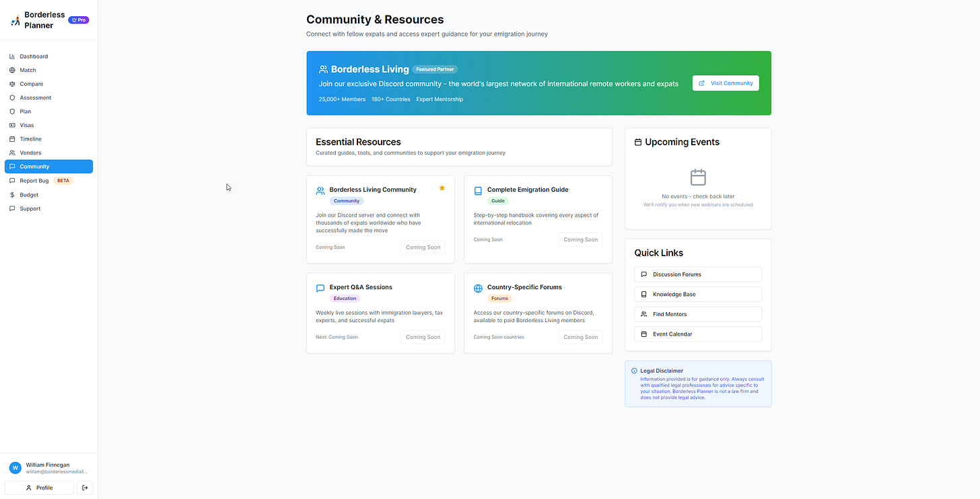Viewport: 980px width, 499px height.
Task: Click the '180+ Countries' text in banner
Action: click(x=391, y=100)
